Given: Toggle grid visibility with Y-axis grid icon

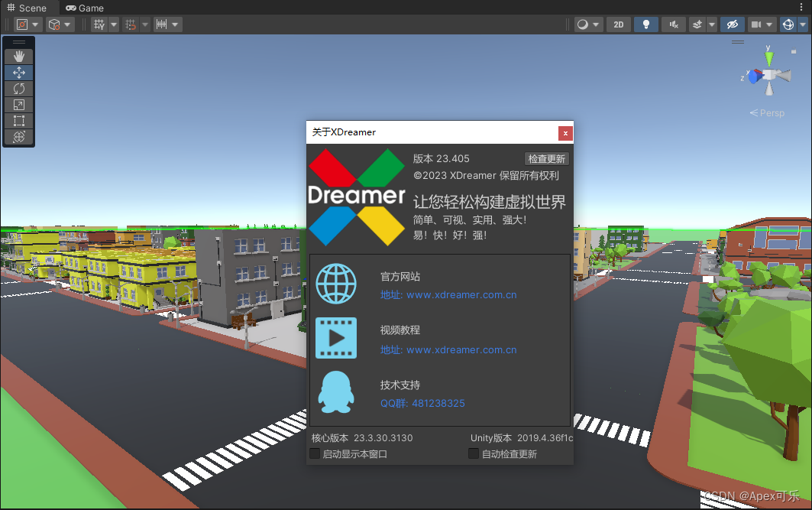Looking at the screenshot, I should click(x=99, y=24).
